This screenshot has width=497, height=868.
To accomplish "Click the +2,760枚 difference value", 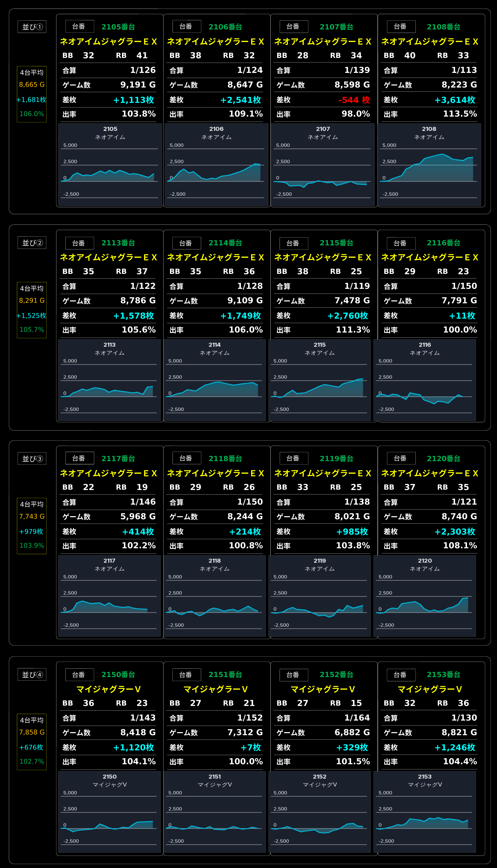I will click(347, 316).
